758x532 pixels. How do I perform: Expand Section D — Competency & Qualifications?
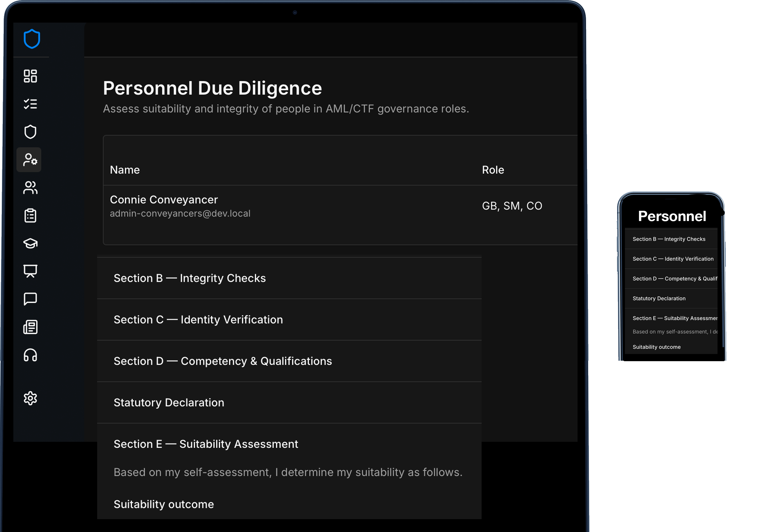click(x=223, y=361)
